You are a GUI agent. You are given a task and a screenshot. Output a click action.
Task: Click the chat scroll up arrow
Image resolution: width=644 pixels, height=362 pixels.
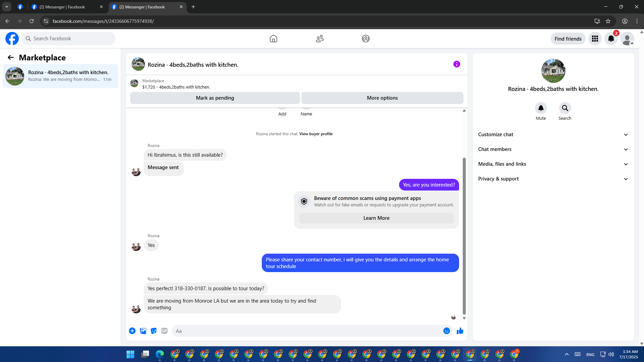tap(464, 110)
